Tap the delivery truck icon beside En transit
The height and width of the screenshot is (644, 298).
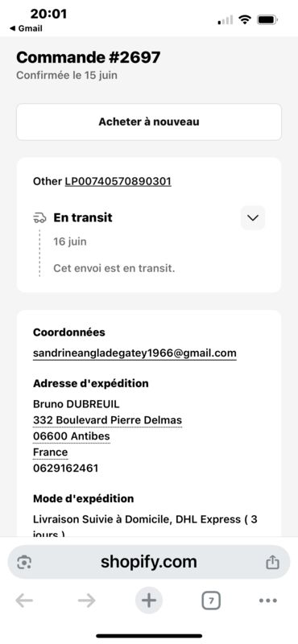pyautogui.click(x=39, y=217)
